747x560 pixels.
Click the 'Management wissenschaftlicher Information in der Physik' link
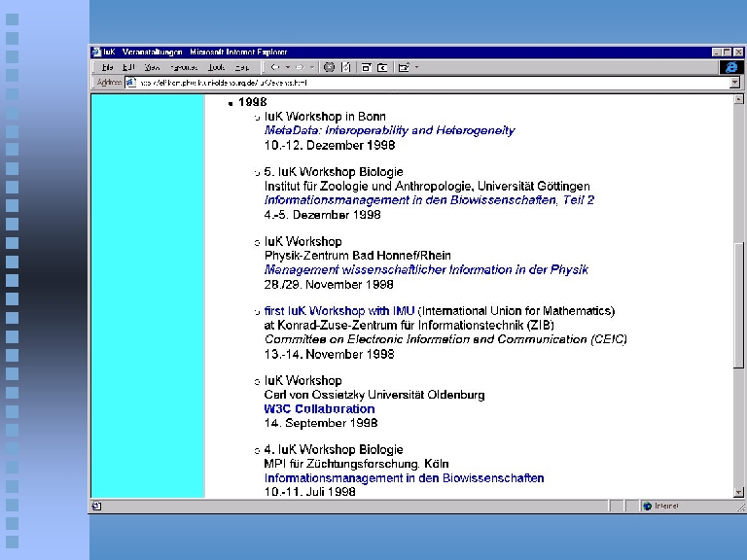pos(426,269)
